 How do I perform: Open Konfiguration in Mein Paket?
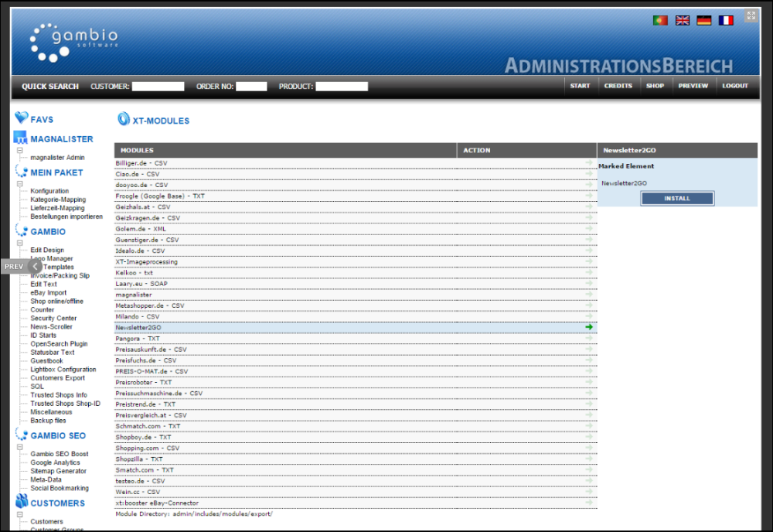point(49,191)
